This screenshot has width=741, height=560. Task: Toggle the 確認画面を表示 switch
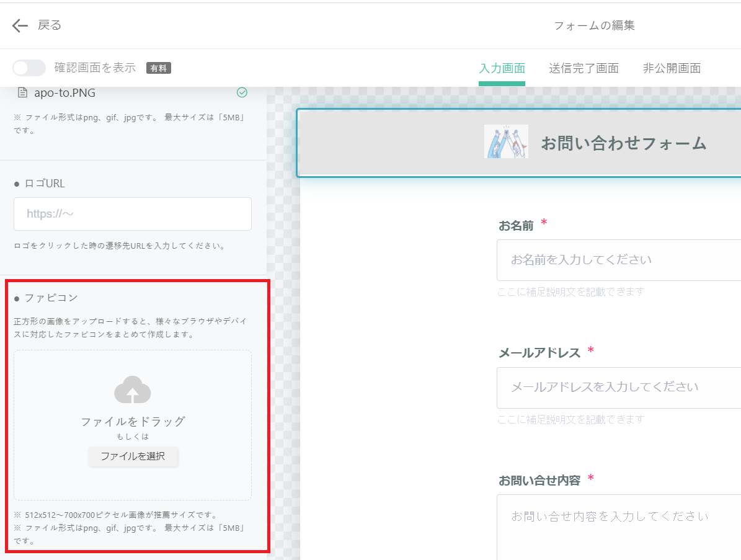point(29,68)
